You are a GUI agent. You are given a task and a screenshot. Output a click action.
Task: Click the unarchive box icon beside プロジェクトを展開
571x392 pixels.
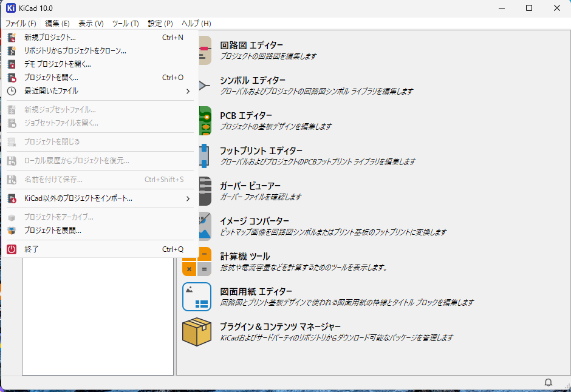tap(12, 231)
